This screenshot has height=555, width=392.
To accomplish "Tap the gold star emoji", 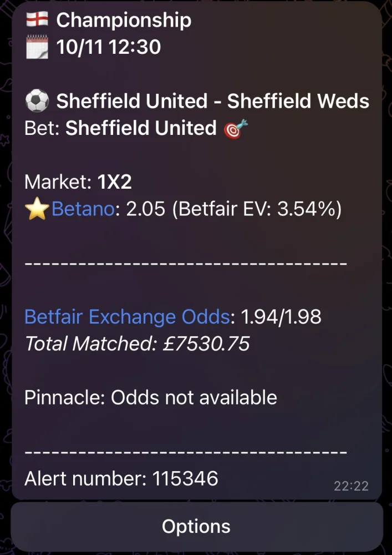I will 38,211.
